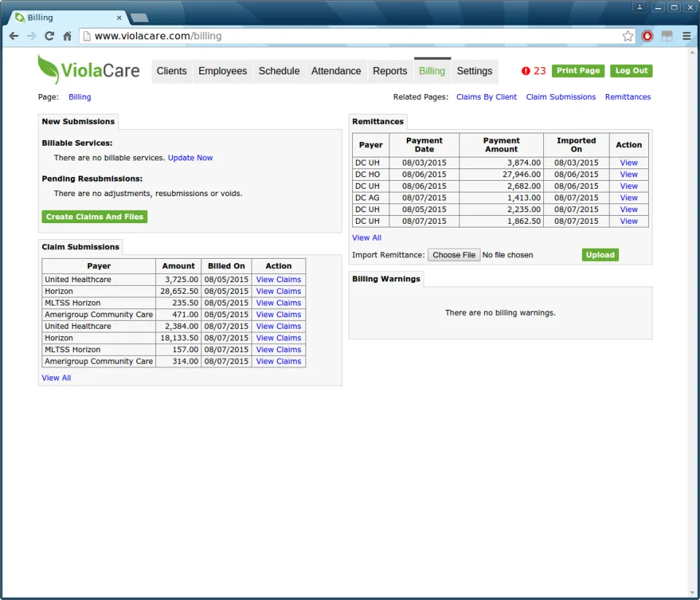Screen dimensions: 700x600
Task: Open the Remittances related page link
Action: [628, 97]
